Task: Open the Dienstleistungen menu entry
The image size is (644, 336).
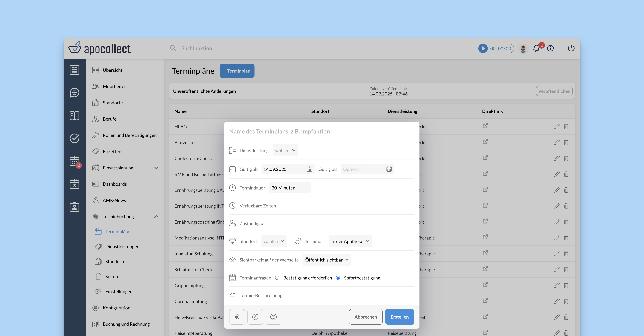Action: coord(122,246)
